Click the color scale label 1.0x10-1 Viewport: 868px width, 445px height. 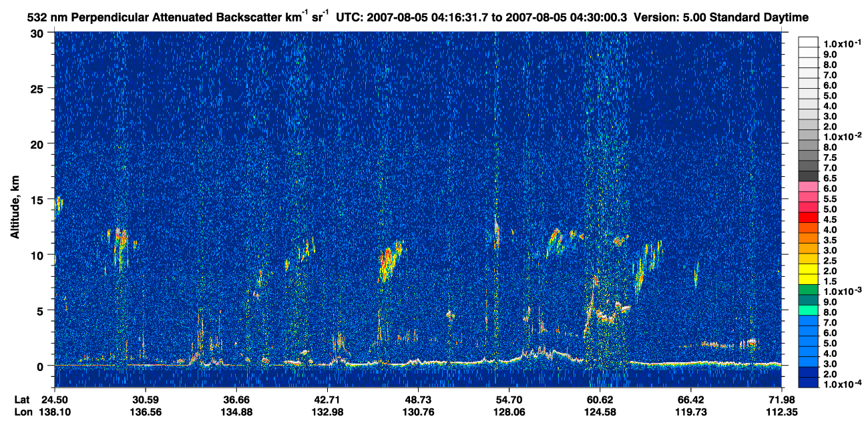coord(843,43)
